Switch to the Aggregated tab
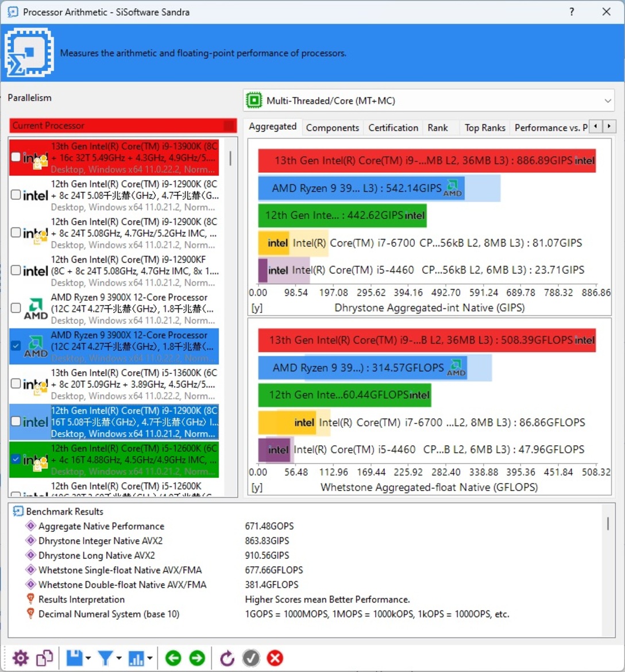Screen dimensions: 625x672 tap(273, 126)
